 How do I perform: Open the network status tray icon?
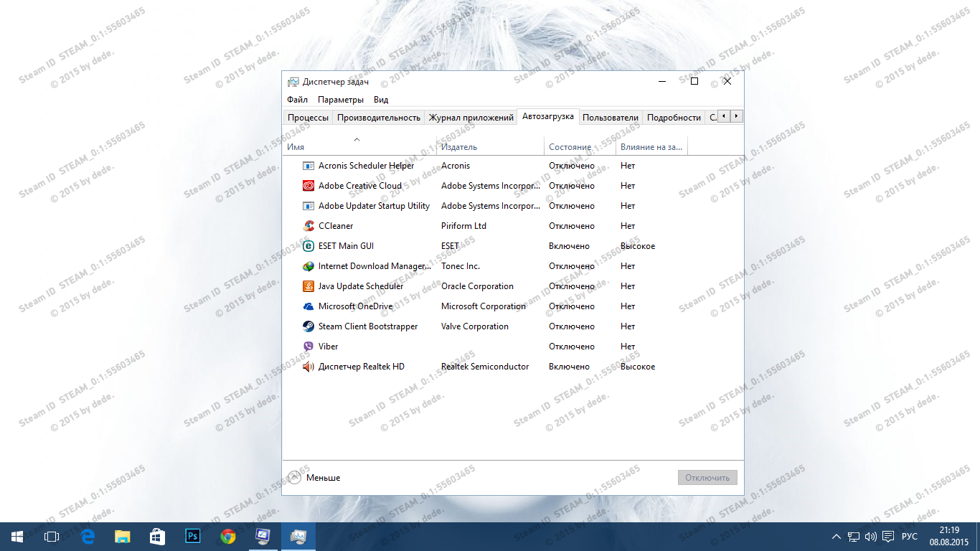click(x=854, y=537)
